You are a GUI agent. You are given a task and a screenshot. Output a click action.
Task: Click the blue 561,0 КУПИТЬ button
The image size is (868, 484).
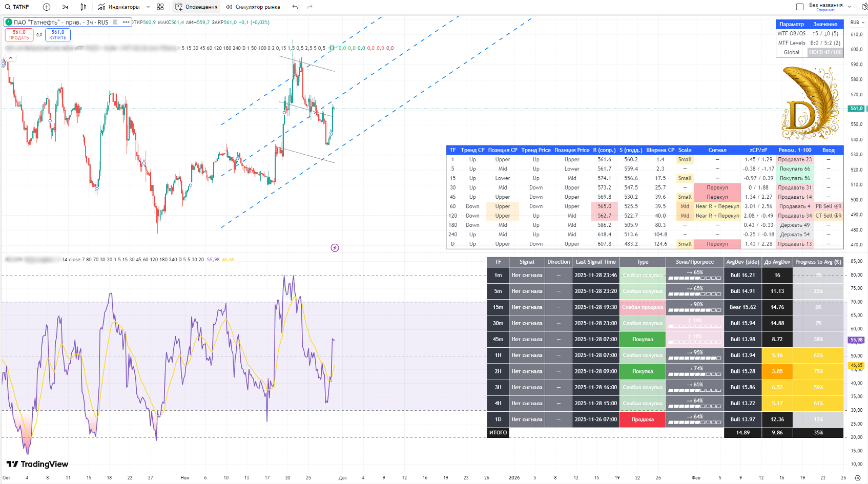coord(58,34)
